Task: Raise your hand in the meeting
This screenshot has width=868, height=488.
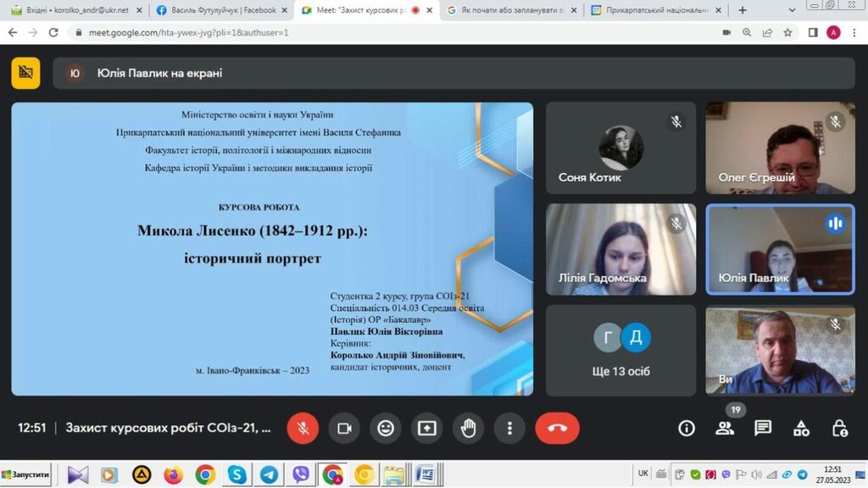Action: click(468, 428)
